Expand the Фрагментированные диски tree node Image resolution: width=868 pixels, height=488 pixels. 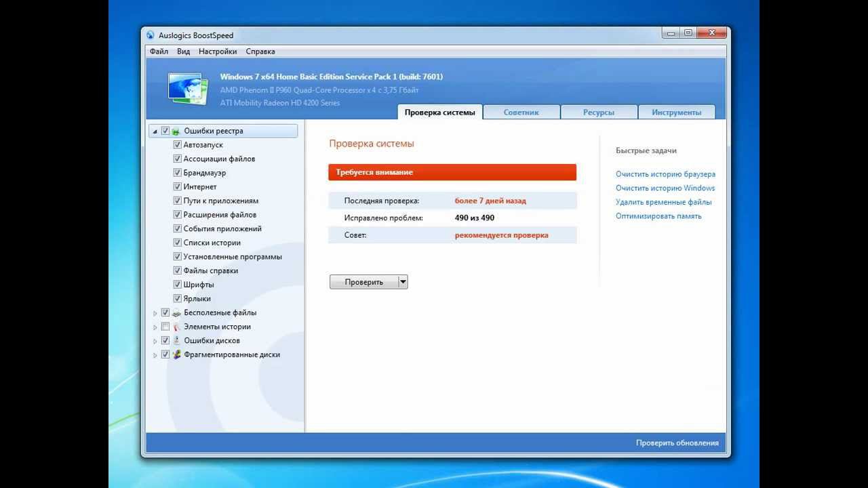[155, 355]
